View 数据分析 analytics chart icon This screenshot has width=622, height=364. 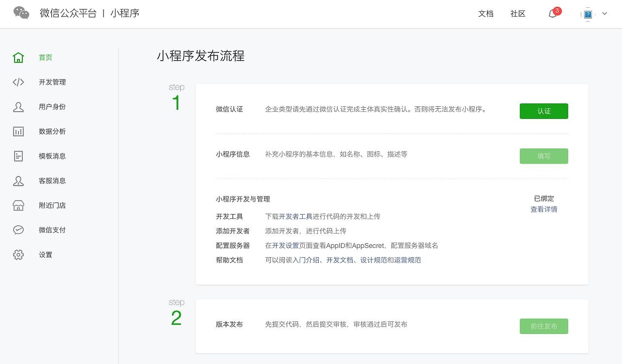click(x=18, y=131)
